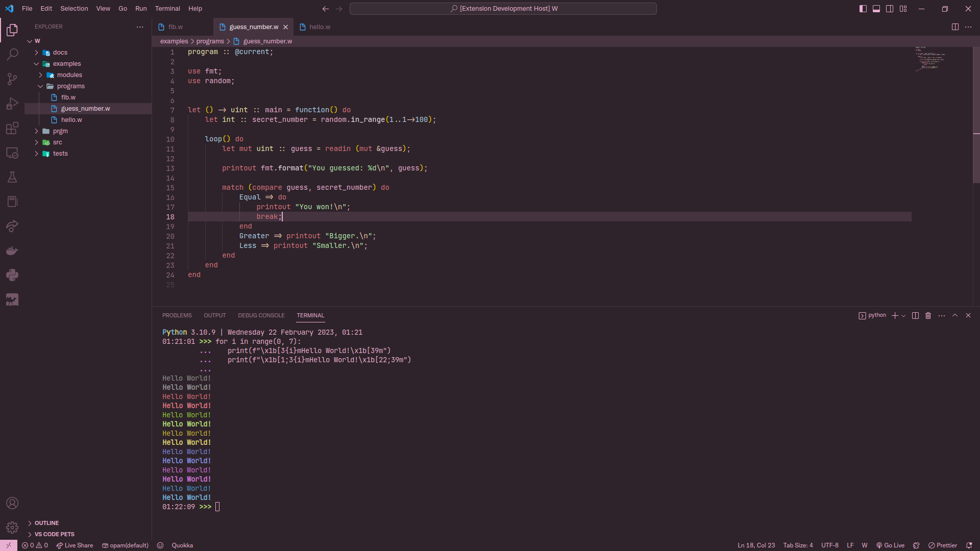Open the Docker view icon

[x=12, y=251]
